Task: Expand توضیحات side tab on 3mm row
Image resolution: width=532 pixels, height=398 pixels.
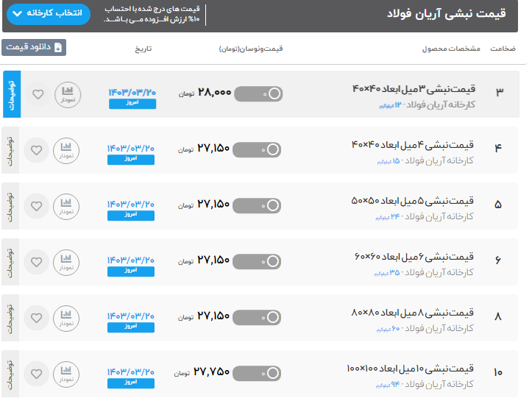Action: pyautogui.click(x=12, y=94)
